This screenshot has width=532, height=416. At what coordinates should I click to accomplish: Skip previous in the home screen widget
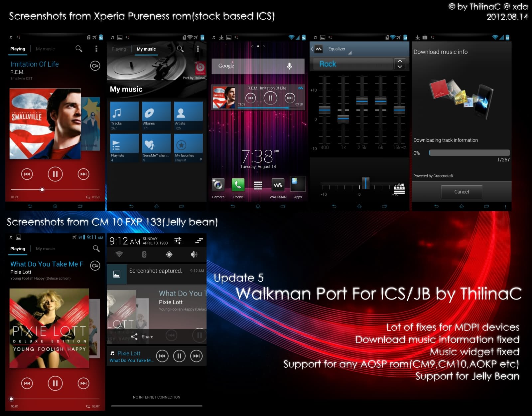click(x=251, y=98)
